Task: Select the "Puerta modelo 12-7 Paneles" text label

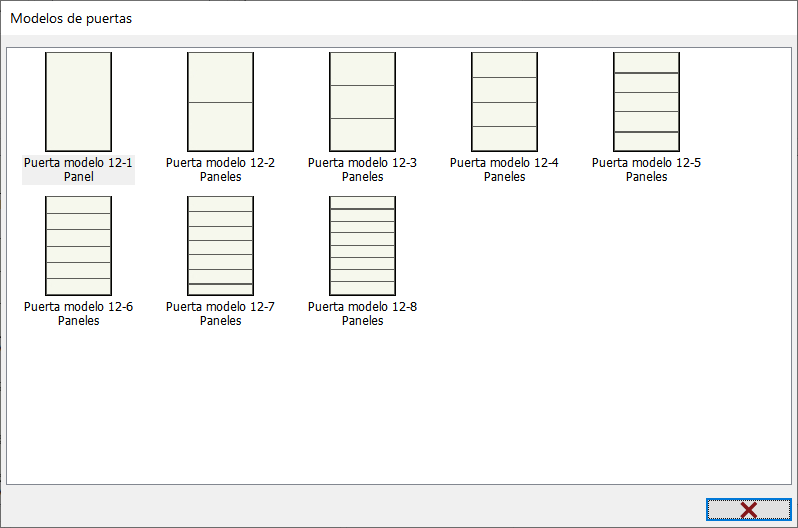Action: click(x=220, y=314)
